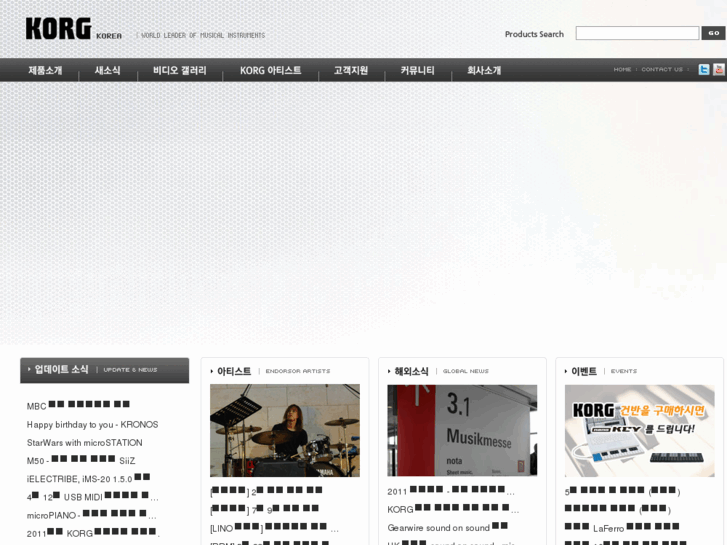Viewport: 727px width, 545px height.
Task: Click the KORG Korea logo
Action: click(74, 29)
